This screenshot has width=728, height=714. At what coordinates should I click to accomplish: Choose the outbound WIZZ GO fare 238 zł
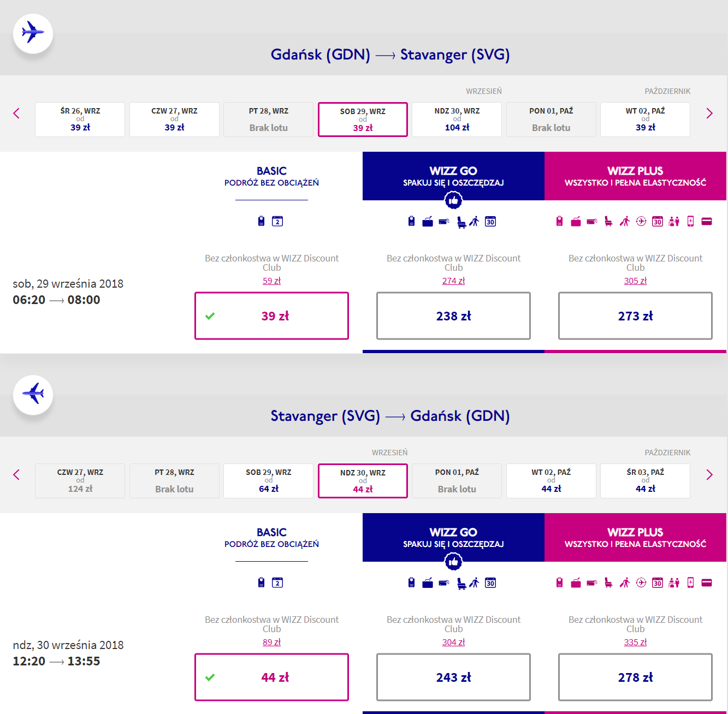click(x=453, y=316)
